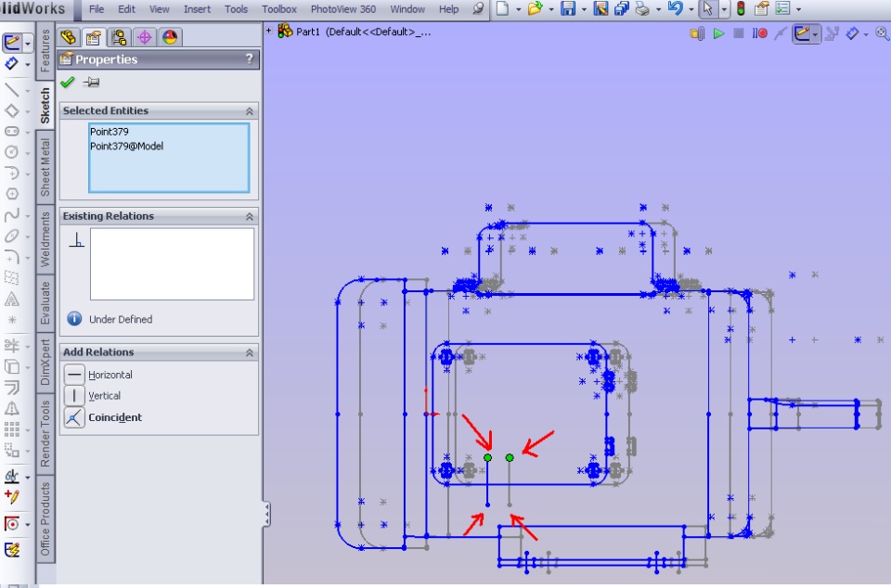Image resolution: width=891 pixels, height=588 pixels.
Task: Toggle the pushpin to keep panel visible
Action: pos(91,83)
